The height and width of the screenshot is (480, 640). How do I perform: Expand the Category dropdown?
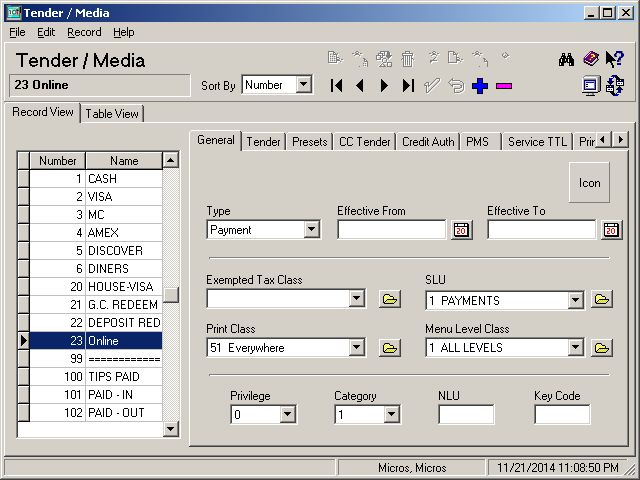[x=391, y=414]
